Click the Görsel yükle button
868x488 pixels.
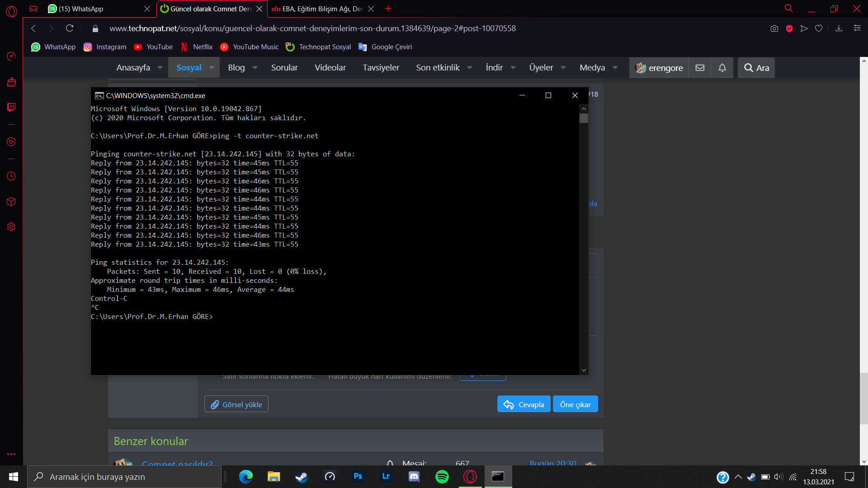click(236, 404)
